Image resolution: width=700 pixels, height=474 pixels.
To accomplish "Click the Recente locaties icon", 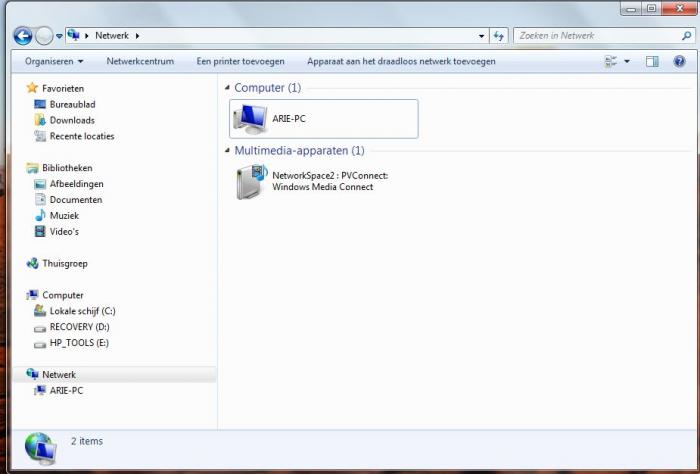I will [40, 136].
